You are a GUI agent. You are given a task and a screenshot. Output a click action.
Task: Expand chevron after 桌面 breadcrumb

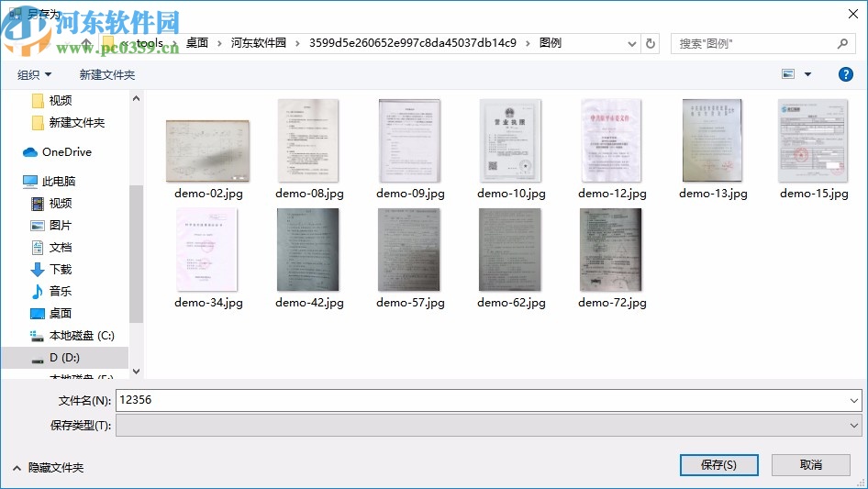(x=219, y=44)
